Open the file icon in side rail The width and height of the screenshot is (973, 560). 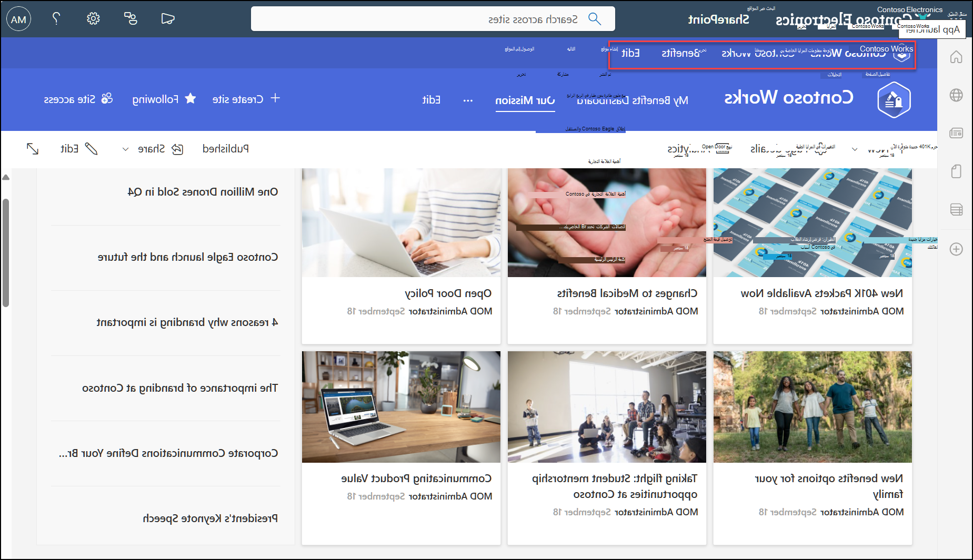956,171
